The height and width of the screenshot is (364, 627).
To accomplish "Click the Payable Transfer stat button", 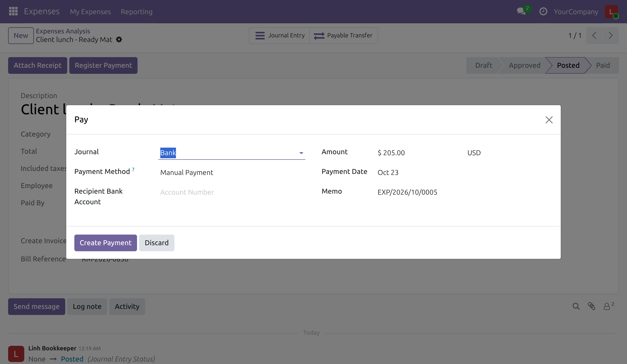I will pyautogui.click(x=344, y=35).
